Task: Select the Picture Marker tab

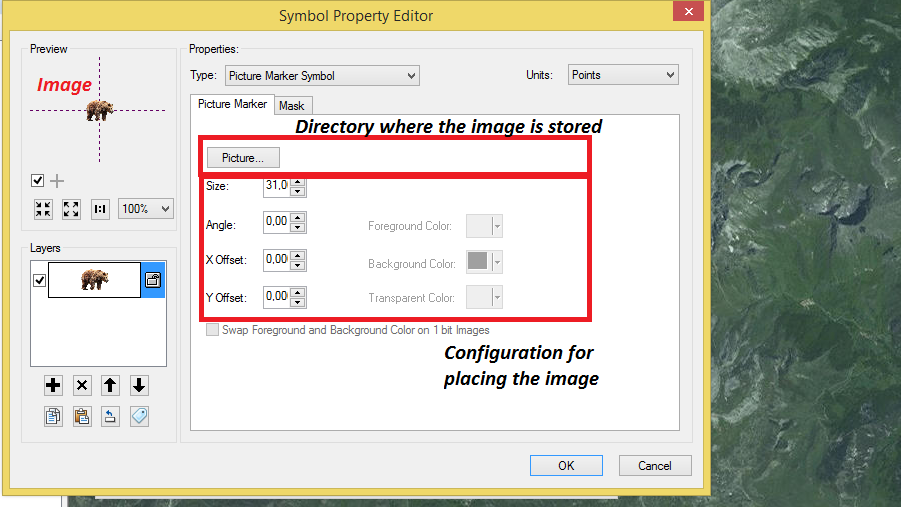Action: coord(232,104)
